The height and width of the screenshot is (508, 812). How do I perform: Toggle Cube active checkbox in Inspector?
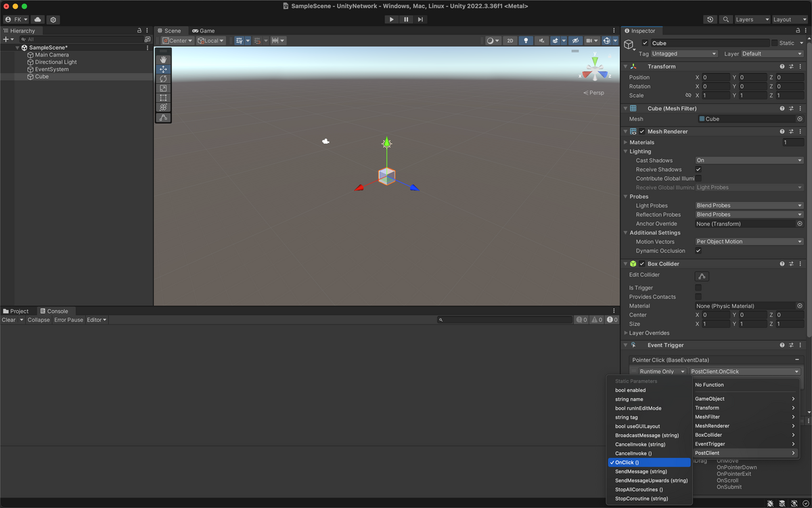point(646,43)
